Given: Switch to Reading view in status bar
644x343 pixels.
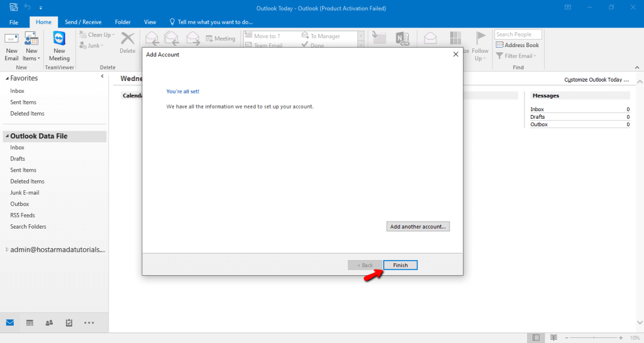Looking at the screenshot, I should click(x=553, y=337).
